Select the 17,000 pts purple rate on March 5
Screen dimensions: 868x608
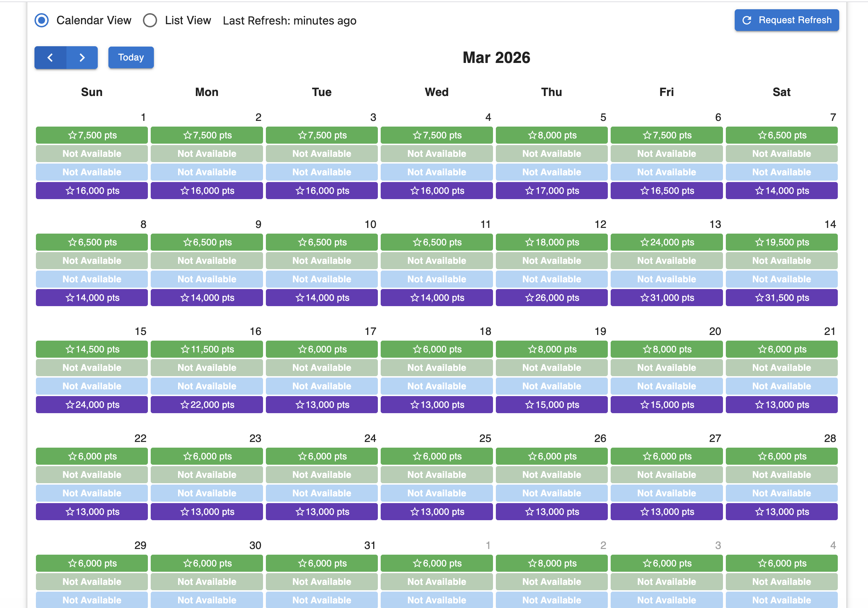click(552, 191)
